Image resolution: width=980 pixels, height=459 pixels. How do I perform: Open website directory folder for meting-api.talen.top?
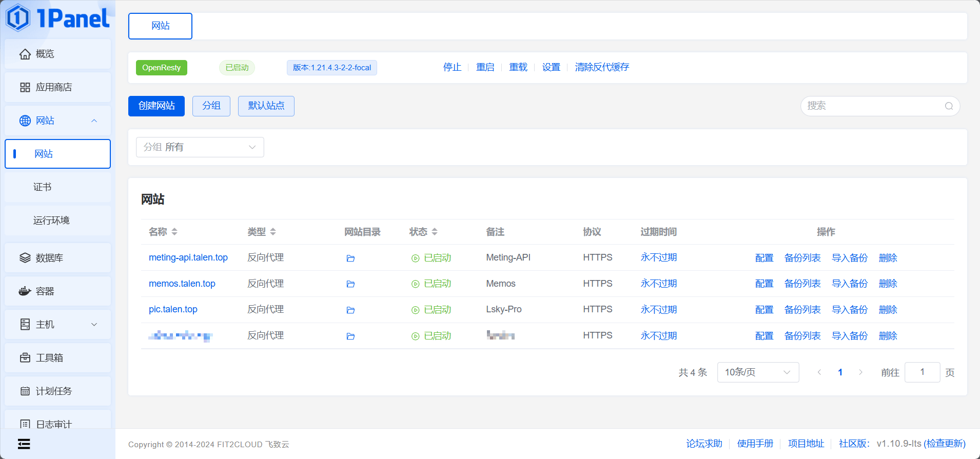(x=350, y=258)
